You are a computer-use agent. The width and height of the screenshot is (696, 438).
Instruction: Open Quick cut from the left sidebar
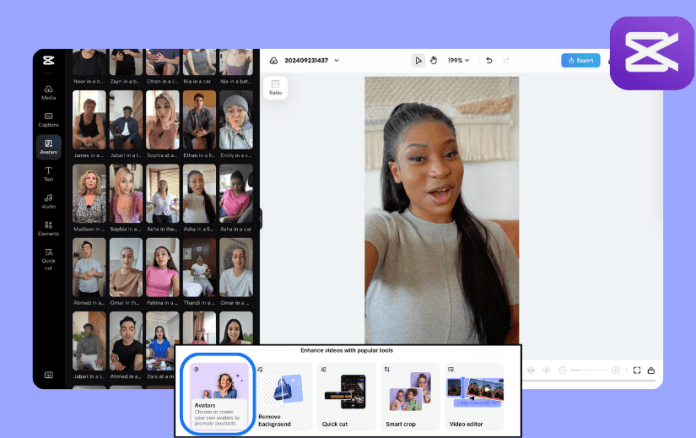coord(48,260)
